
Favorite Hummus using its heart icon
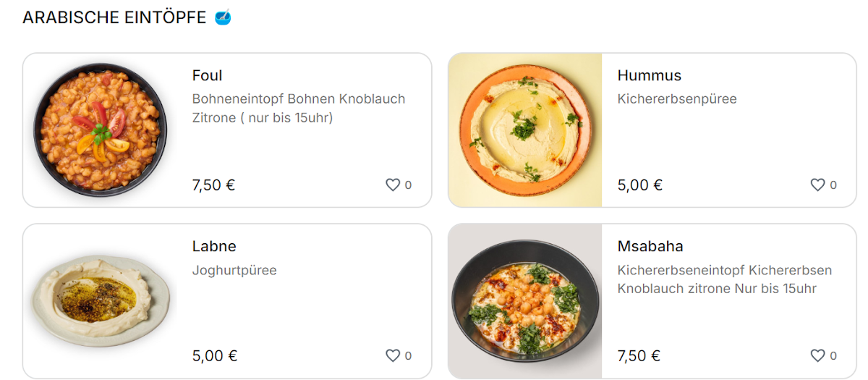(817, 185)
